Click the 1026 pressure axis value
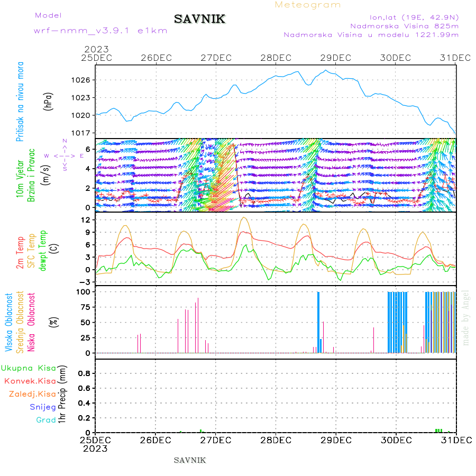 point(81,80)
